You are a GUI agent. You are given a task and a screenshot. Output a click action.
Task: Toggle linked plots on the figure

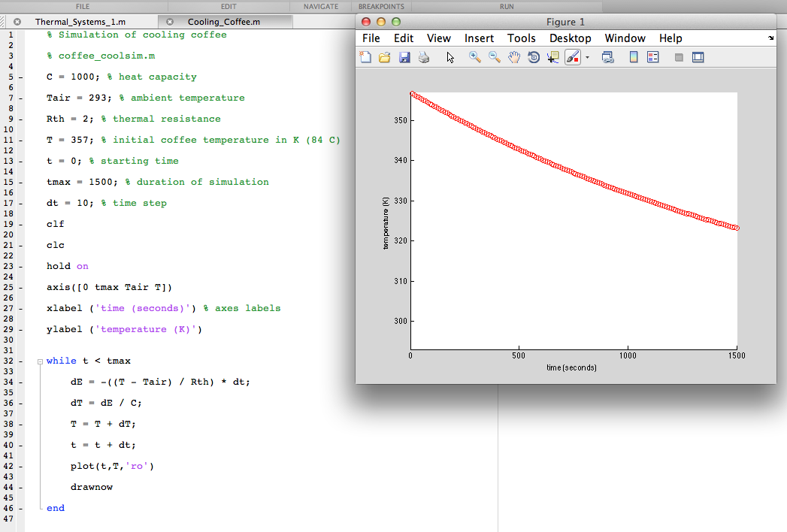(607, 56)
